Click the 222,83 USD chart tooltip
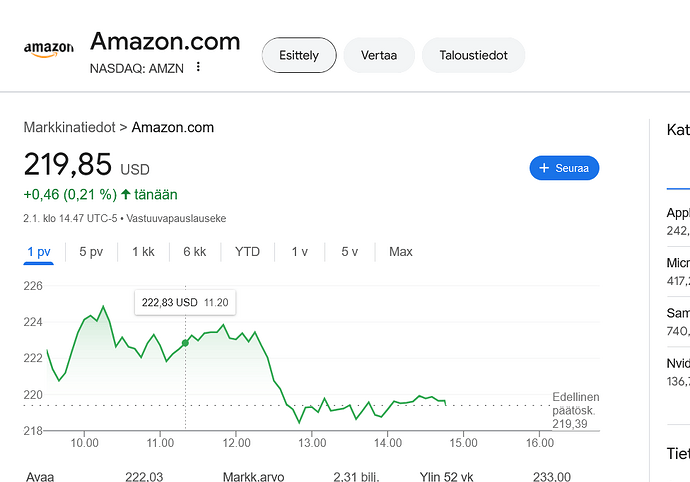 click(185, 302)
